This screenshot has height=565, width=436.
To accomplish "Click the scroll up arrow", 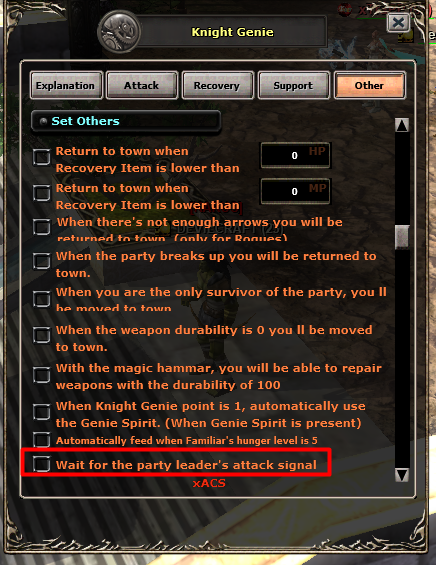I will 402,125.
